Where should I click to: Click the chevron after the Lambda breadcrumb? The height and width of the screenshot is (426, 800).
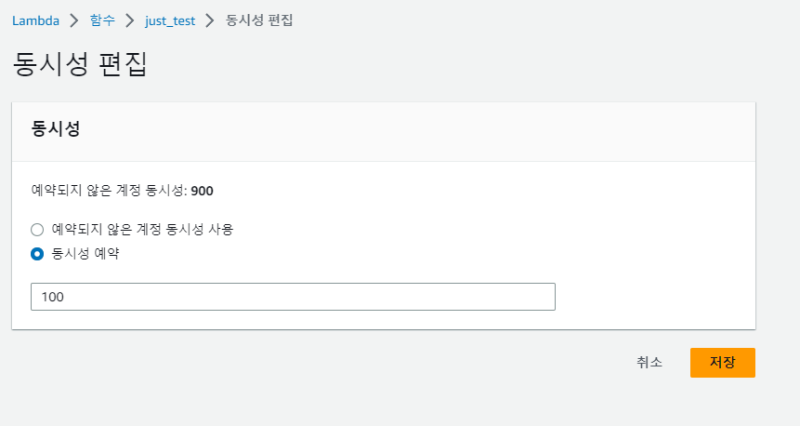tap(73, 20)
